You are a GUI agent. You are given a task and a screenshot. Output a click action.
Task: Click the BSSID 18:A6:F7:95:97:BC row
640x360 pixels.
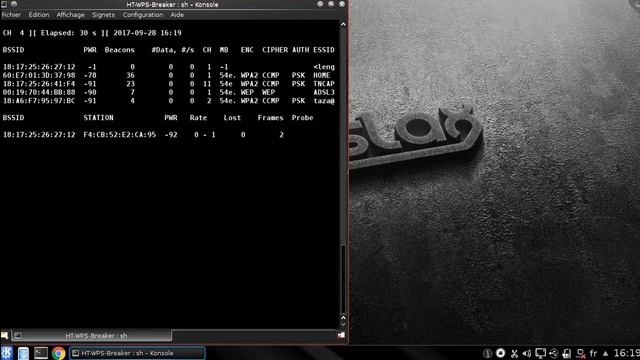pos(169,101)
